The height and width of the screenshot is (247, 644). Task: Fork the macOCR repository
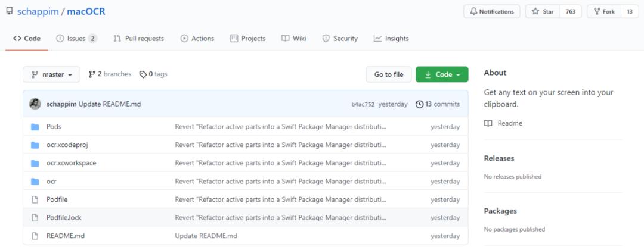click(603, 12)
